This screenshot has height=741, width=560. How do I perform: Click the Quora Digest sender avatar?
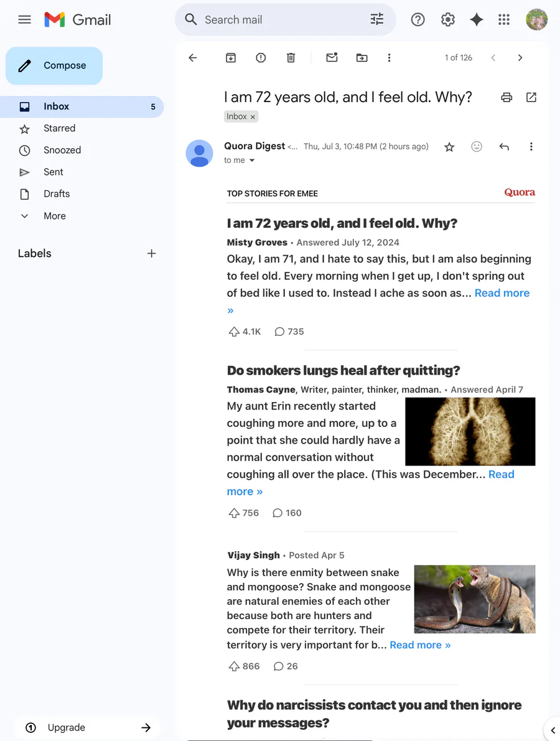pos(200,153)
